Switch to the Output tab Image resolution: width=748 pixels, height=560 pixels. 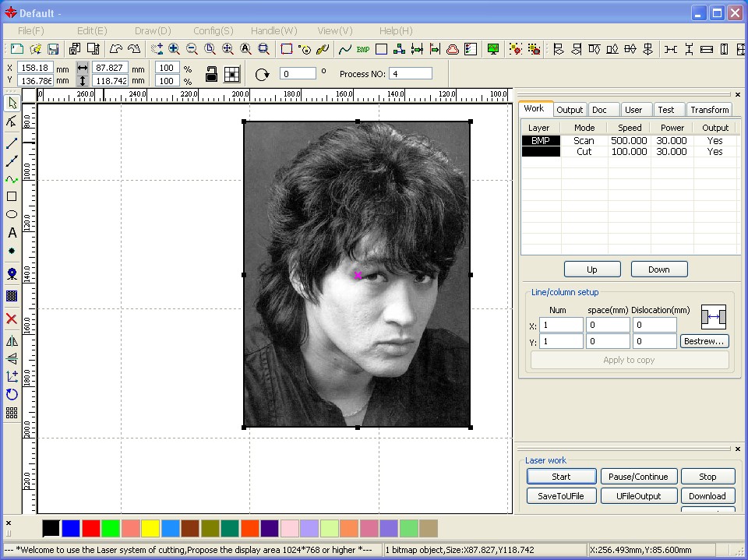point(570,110)
